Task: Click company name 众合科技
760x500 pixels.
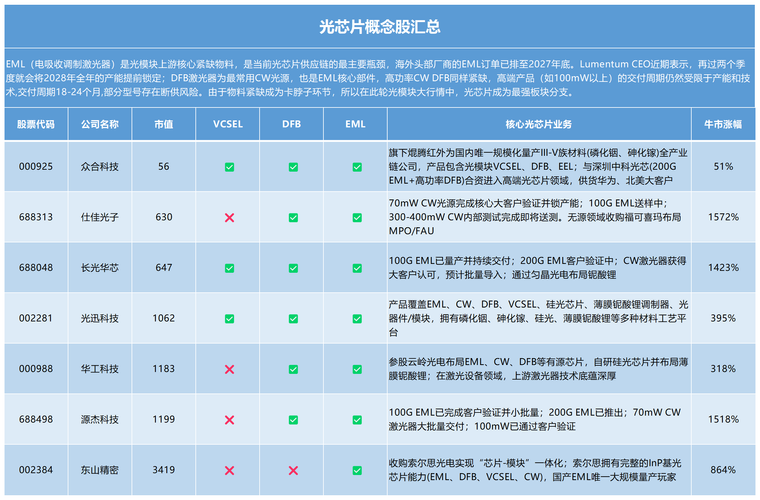Action: (100, 167)
